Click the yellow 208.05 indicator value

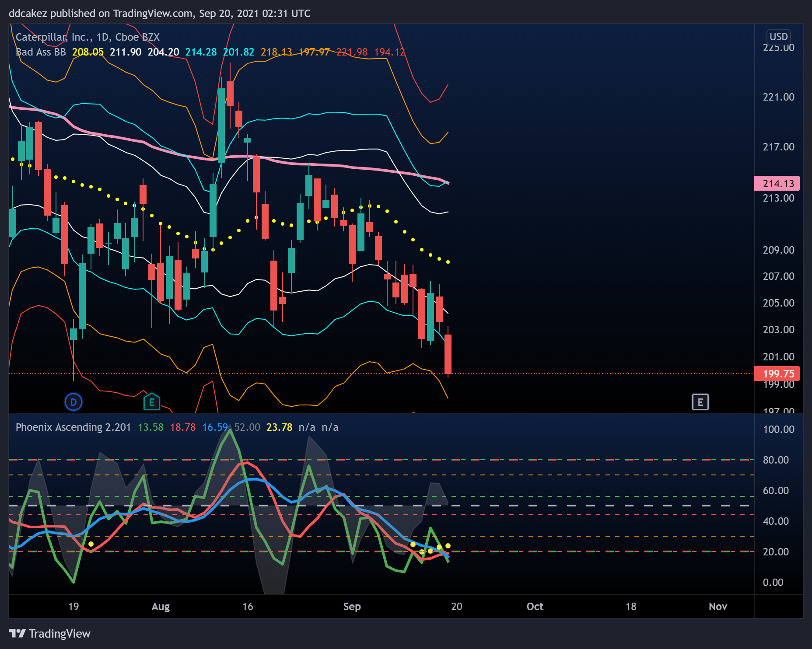pyautogui.click(x=88, y=52)
